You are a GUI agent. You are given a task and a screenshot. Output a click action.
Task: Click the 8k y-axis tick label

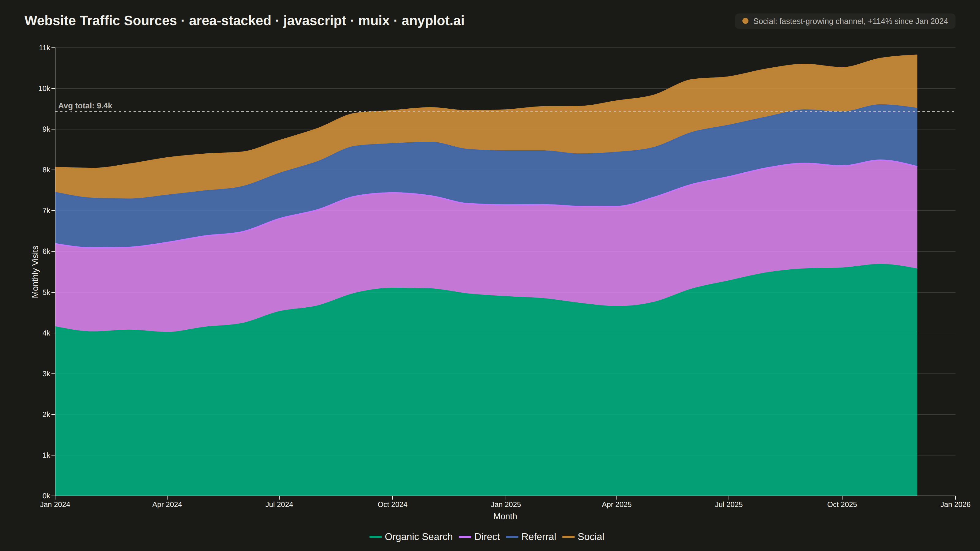coord(47,170)
